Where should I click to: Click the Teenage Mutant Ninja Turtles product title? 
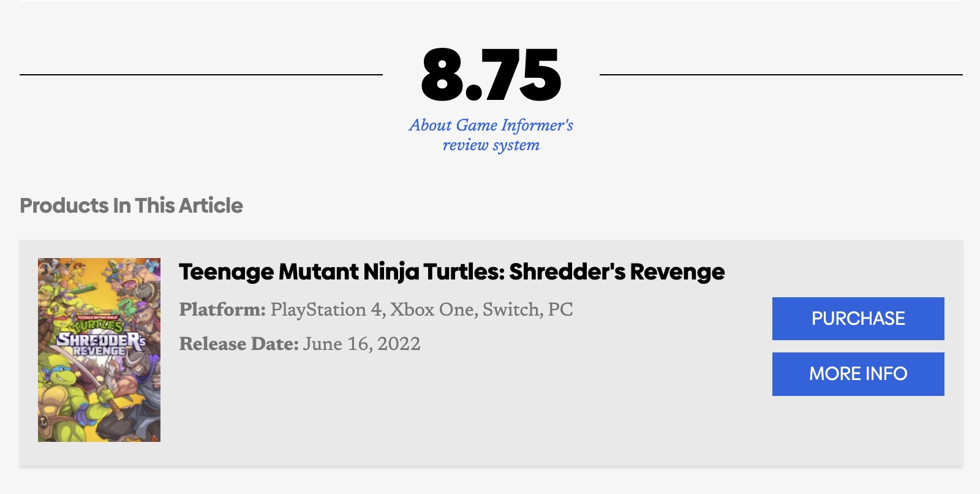coord(451,272)
